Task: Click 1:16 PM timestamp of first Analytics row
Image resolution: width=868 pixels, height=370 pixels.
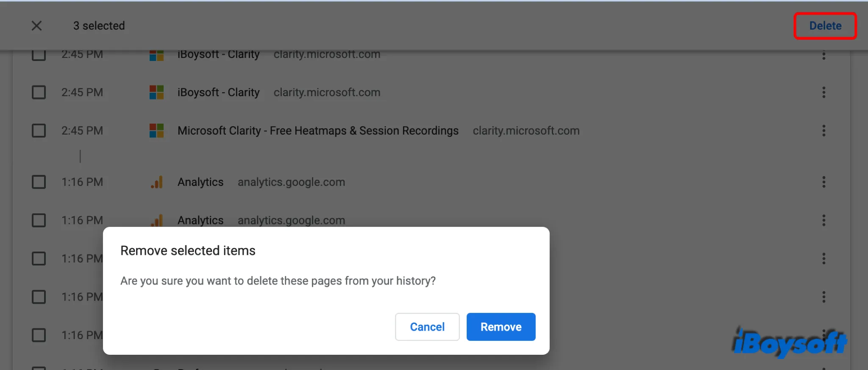Action: pyautogui.click(x=82, y=182)
